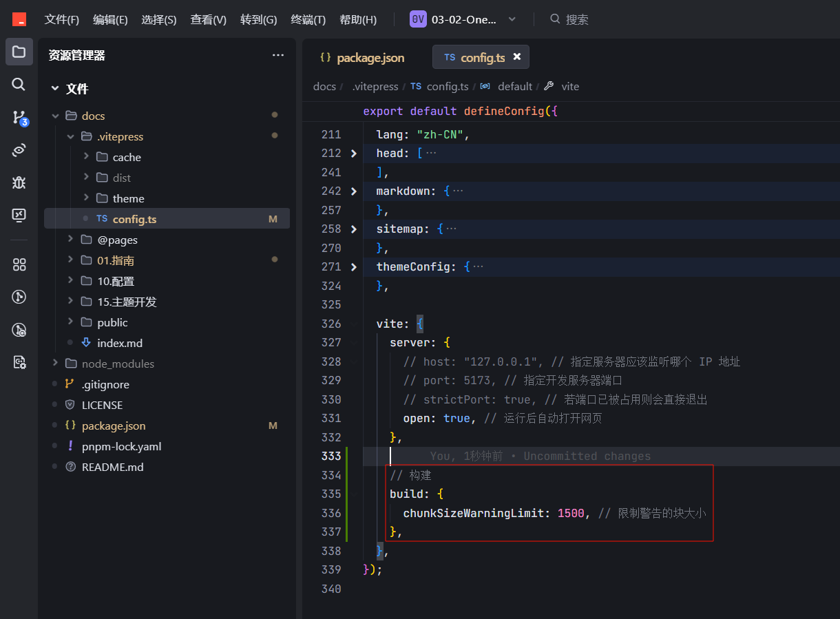The image size is (840, 619).
Task: Open the Search panel in activity bar
Action: (19, 84)
